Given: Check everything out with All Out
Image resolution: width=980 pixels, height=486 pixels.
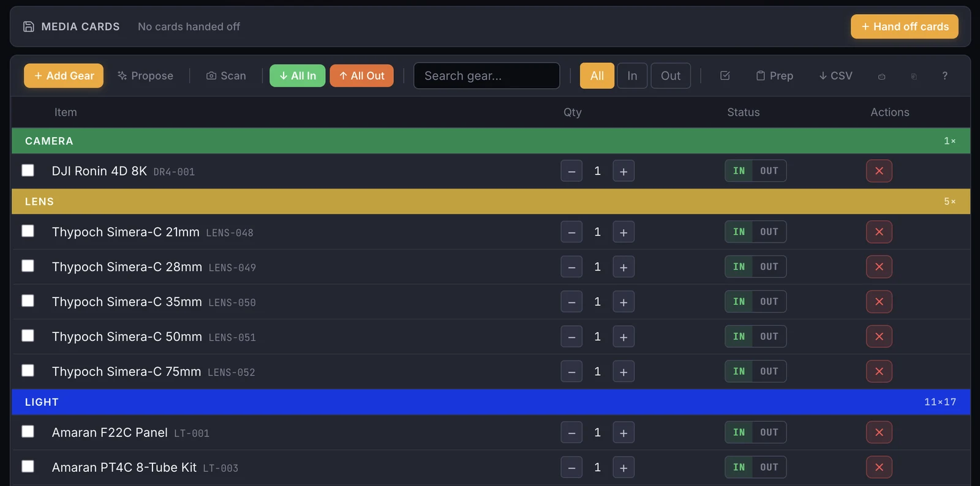Looking at the screenshot, I should tap(362, 76).
